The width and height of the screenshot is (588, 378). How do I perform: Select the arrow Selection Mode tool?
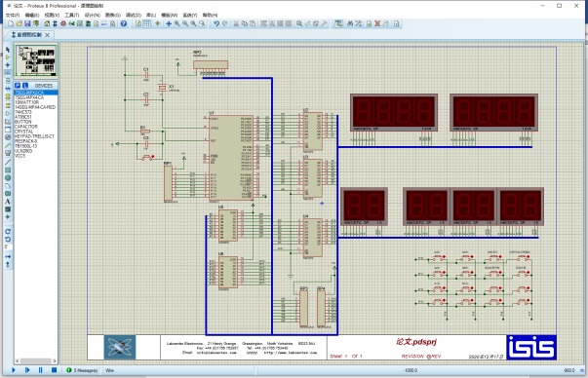point(8,50)
